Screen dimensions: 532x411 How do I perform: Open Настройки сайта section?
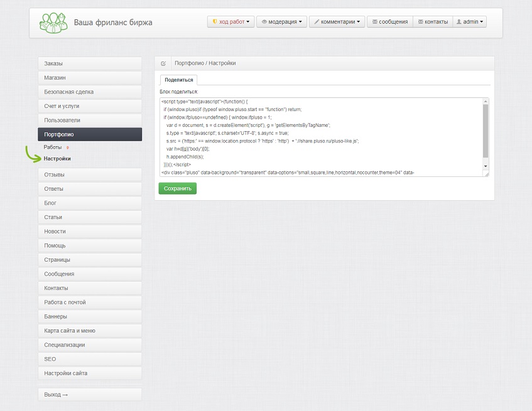(90, 374)
